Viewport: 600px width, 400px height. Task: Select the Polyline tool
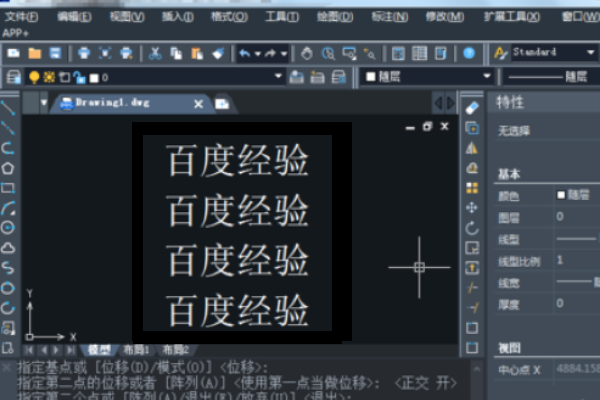coord(8,148)
